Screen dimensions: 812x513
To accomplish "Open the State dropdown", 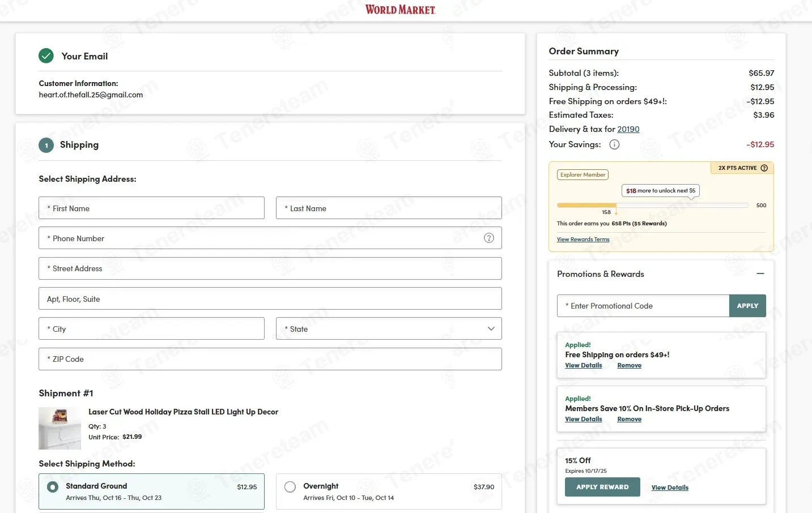I will click(x=389, y=328).
